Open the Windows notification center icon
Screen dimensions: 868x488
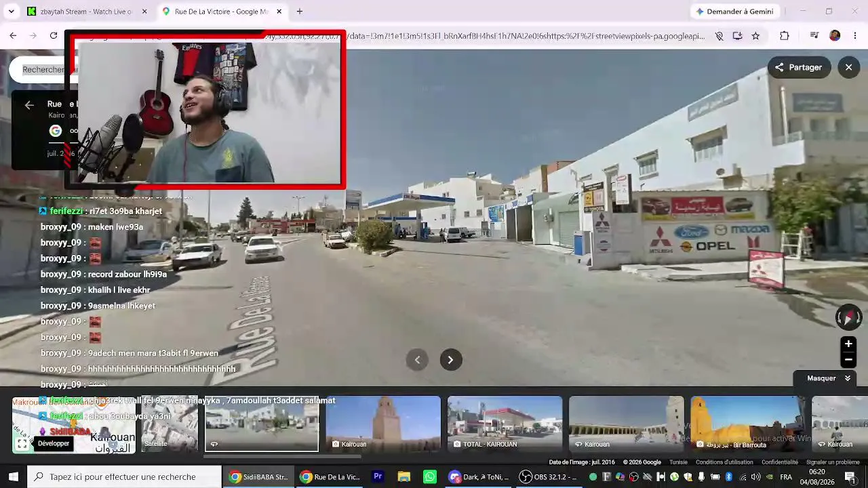pos(850,477)
